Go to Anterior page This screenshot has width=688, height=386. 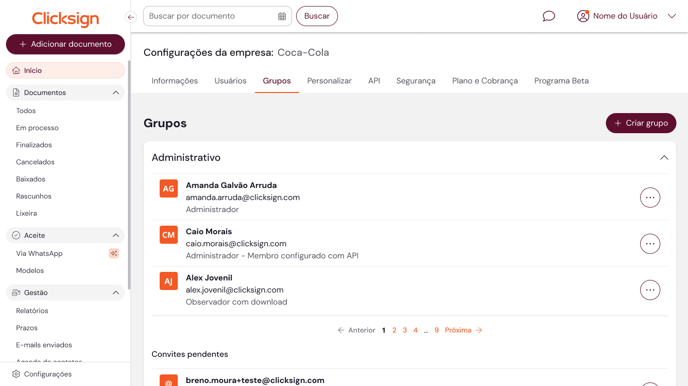(x=356, y=330)
